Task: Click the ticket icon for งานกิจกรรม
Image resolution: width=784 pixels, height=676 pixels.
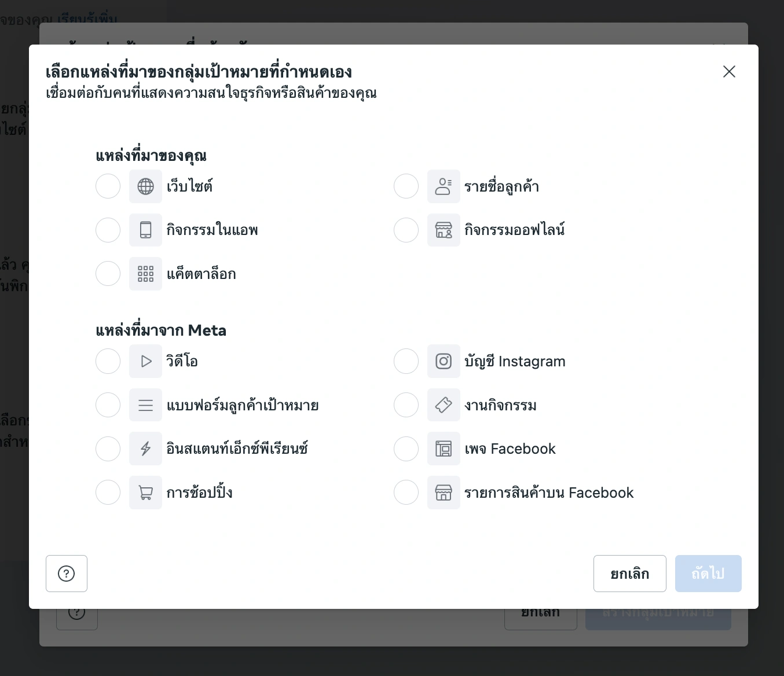Action: click(444, 405)
